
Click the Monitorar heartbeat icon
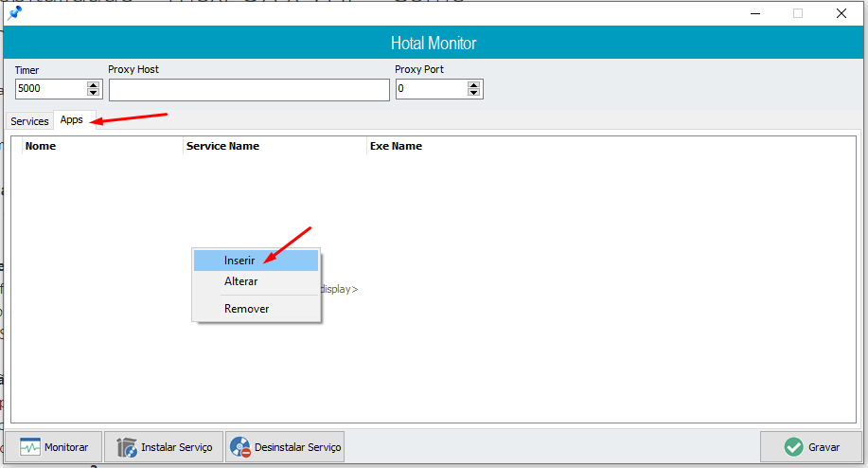(x=30, y=447)
